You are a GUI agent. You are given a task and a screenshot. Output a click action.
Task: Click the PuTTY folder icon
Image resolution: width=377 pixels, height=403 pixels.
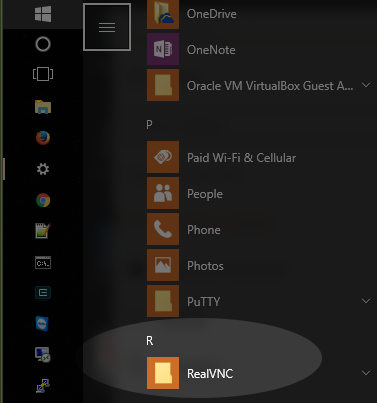(x=163, y=301)
